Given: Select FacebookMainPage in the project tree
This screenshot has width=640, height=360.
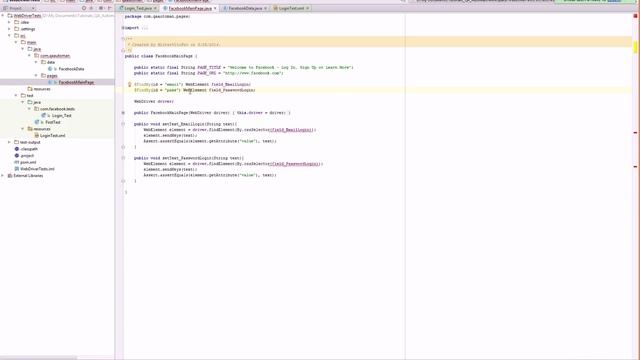Looking at the screenshot, I should (76, 82).
